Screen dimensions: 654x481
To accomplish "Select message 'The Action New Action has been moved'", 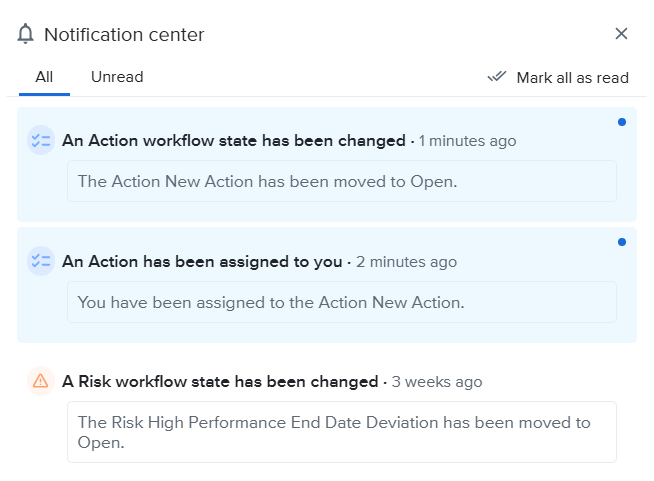I will [x=267, y=181].
